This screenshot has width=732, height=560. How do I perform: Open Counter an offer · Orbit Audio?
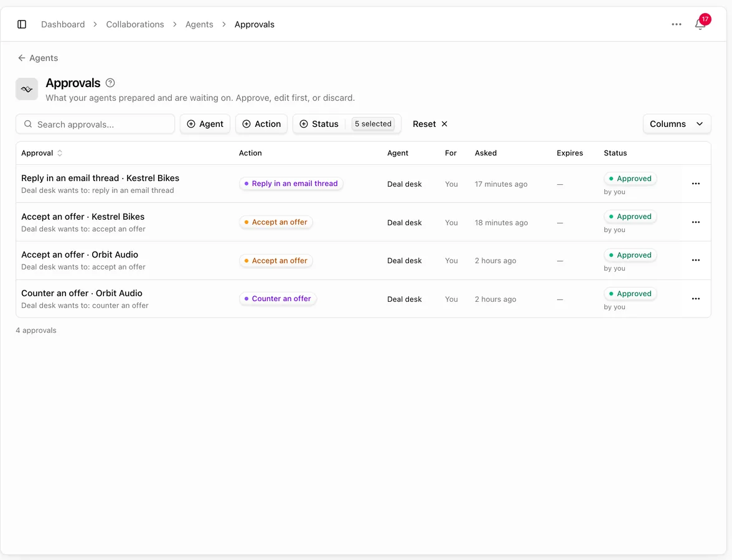(x=82, y=293)
